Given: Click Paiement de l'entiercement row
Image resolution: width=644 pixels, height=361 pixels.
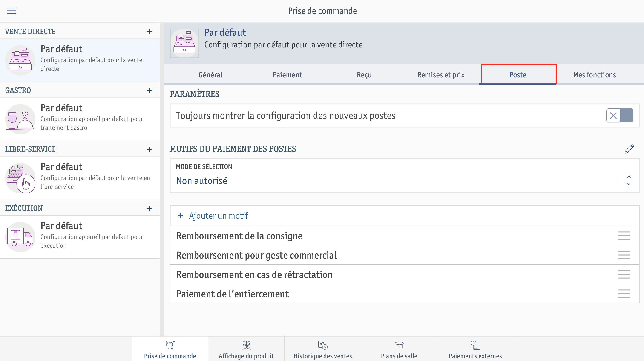Looking at the screenshot, I should tap(405, 294).
